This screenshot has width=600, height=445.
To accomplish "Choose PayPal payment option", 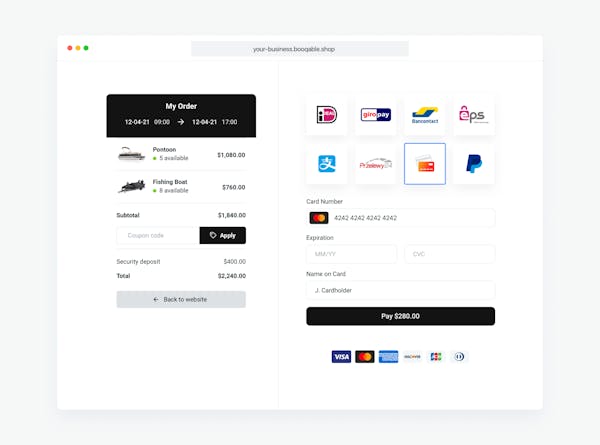I will (x=474, y=164).
